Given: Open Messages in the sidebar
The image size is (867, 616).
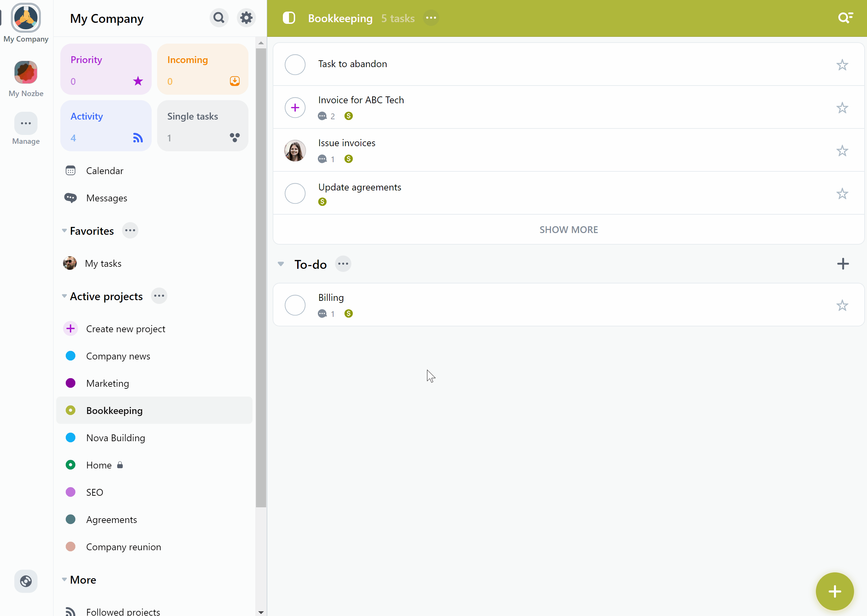Looking at the screenshot, I should (107, 197).
